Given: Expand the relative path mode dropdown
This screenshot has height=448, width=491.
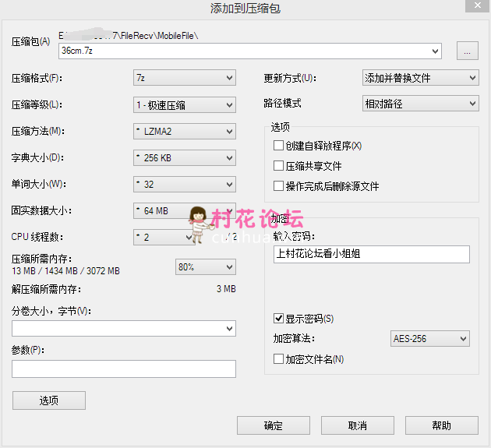Looking at the screenshot, I should (421, 103).
